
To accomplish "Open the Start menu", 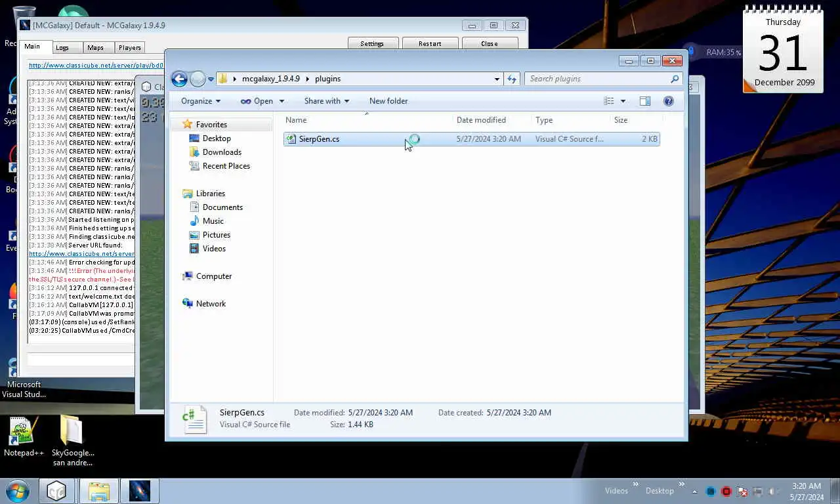I will [x=18, y=491].
